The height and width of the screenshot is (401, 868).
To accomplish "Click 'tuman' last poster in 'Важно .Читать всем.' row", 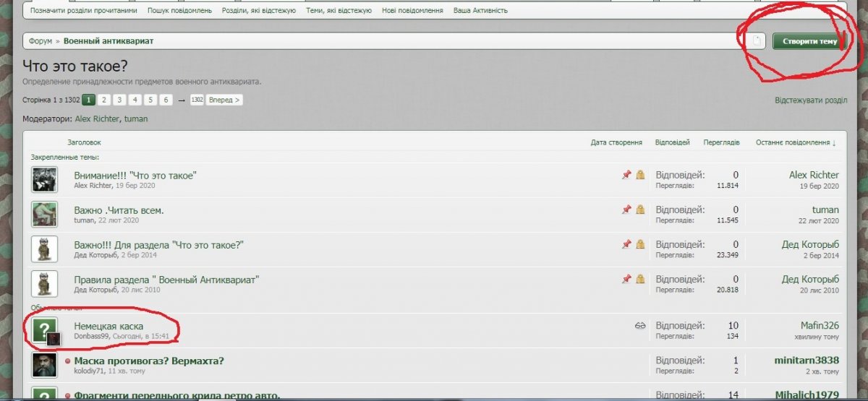I will pyautogui.click(x=825, y=210).
